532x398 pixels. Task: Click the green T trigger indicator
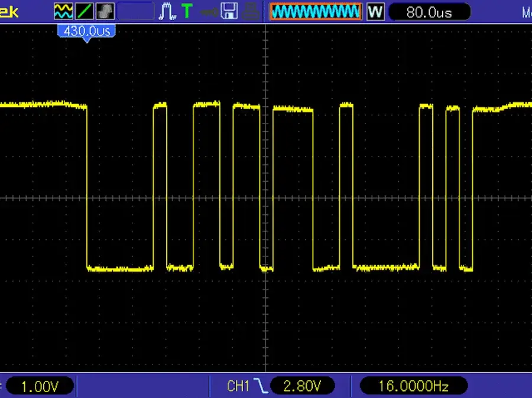[x=187, y=11]
